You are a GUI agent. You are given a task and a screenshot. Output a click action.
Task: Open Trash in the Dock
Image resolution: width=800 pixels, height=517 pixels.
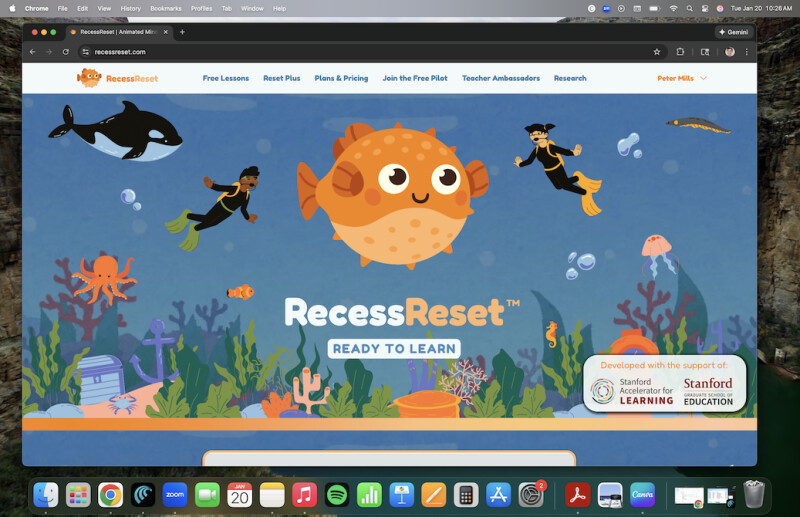pos(754,495)
